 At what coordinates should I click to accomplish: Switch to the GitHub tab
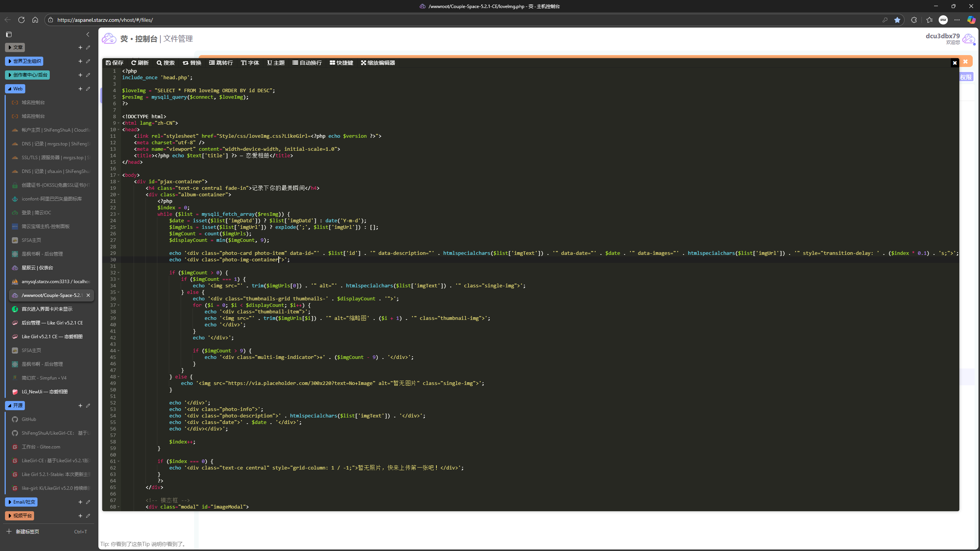pos(29,419)
